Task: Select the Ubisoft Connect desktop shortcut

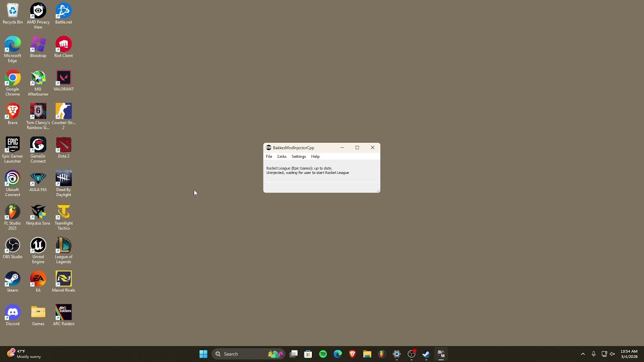Action: coord(13,184)
